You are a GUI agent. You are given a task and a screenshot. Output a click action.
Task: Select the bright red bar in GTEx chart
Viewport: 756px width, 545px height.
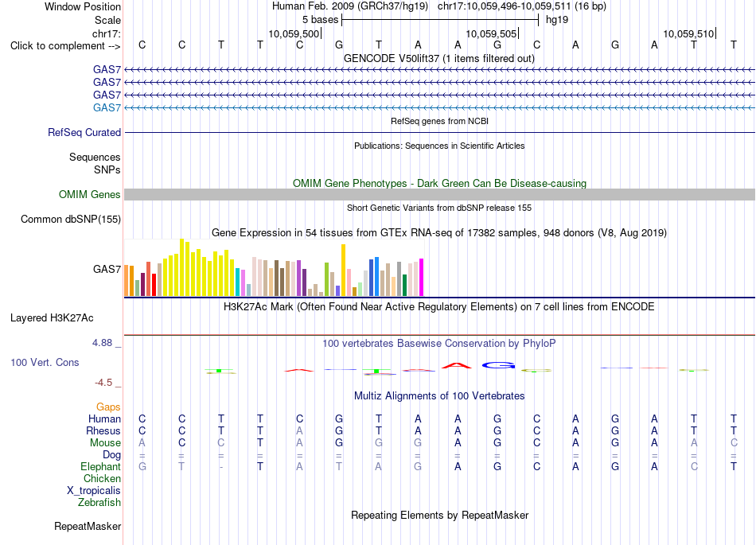click(154, 284)
